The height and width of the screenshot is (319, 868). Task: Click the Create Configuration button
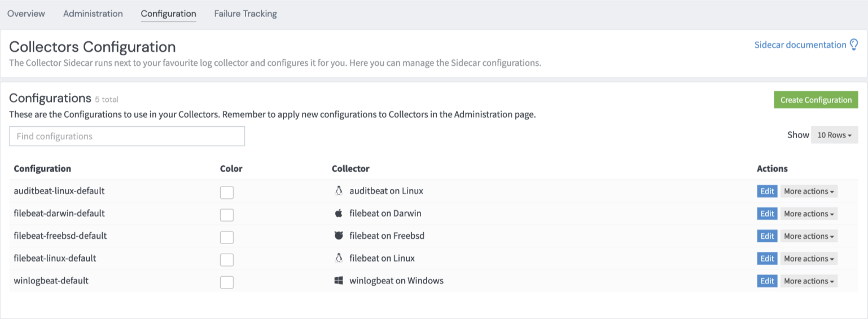point(816,100)
